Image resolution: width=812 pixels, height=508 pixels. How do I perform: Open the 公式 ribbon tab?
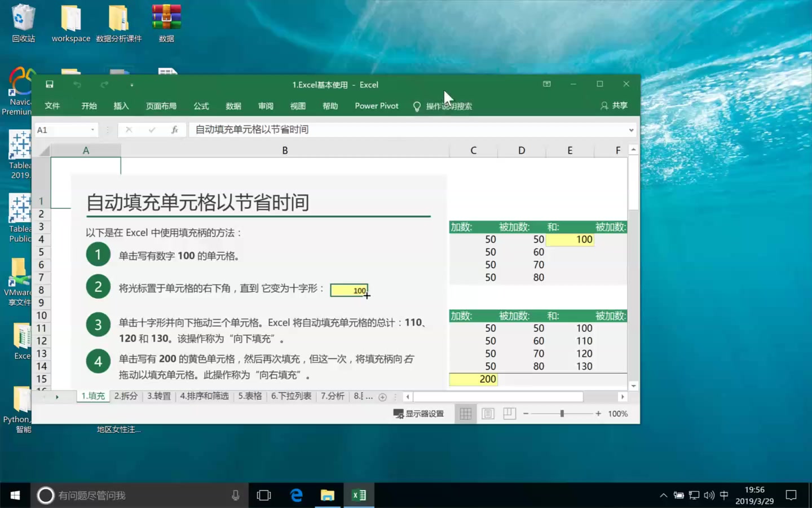[x=201, y=106]
